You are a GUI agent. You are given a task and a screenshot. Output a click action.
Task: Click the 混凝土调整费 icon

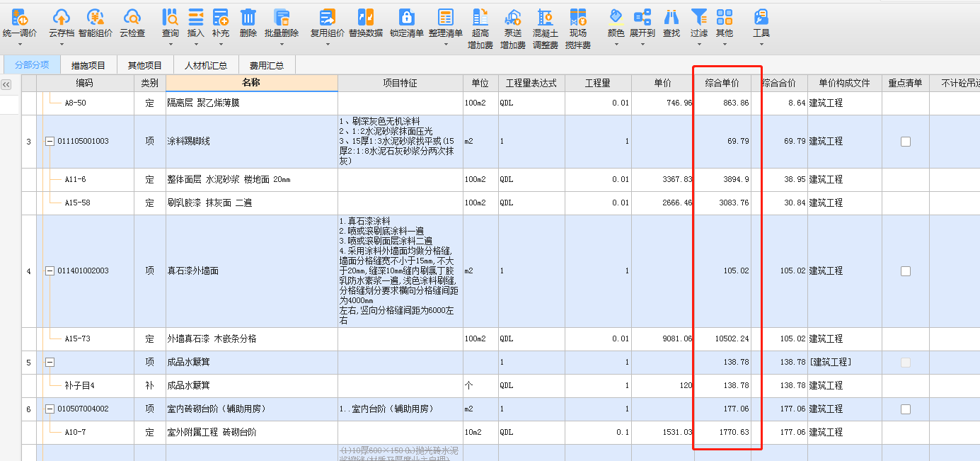(x=545, y=17)
